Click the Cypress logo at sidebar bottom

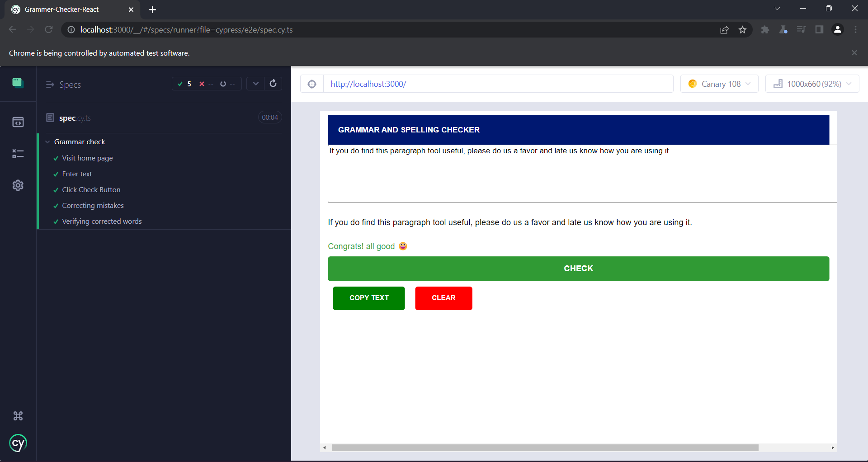18,443
